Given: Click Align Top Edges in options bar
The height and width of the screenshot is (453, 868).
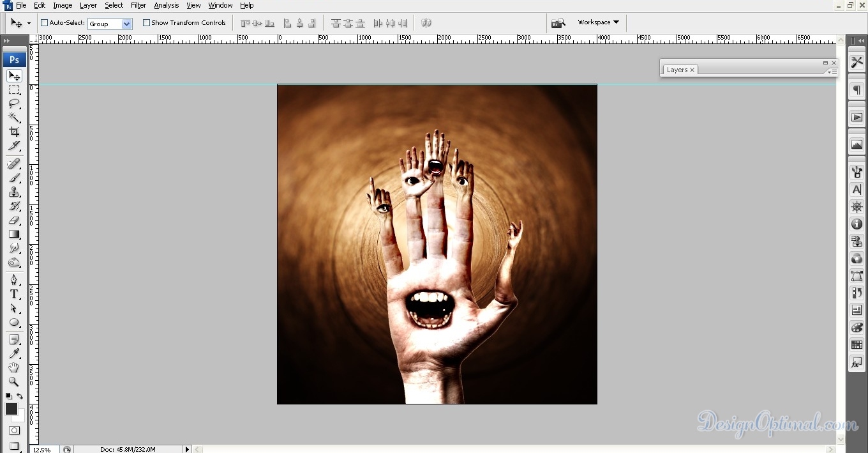Looking at the screenshot, I should pyautogui.click(x=246, y=23).
